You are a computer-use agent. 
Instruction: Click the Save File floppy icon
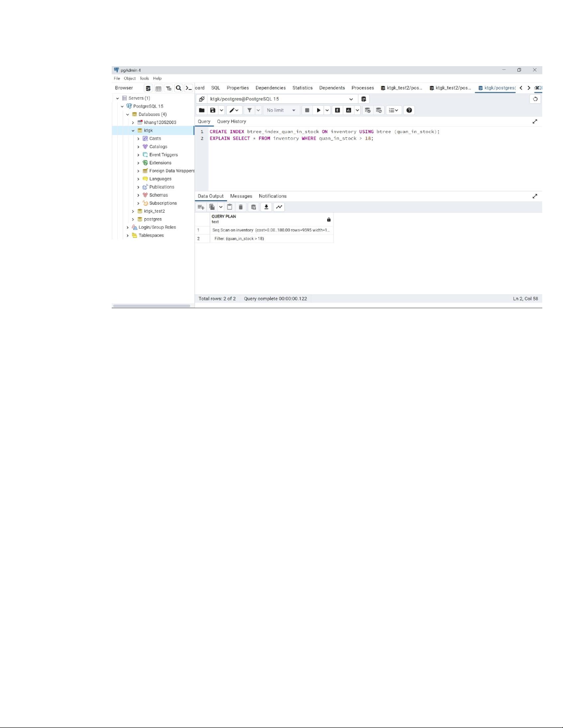[212, 110]
